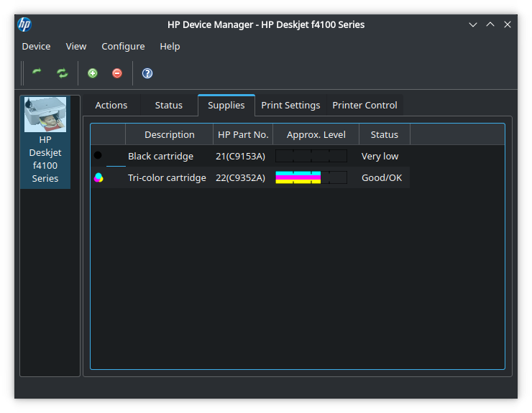This screenshot has width=532, height=413.
Task: Switch to the Actions tab
Action: [111, 106]
